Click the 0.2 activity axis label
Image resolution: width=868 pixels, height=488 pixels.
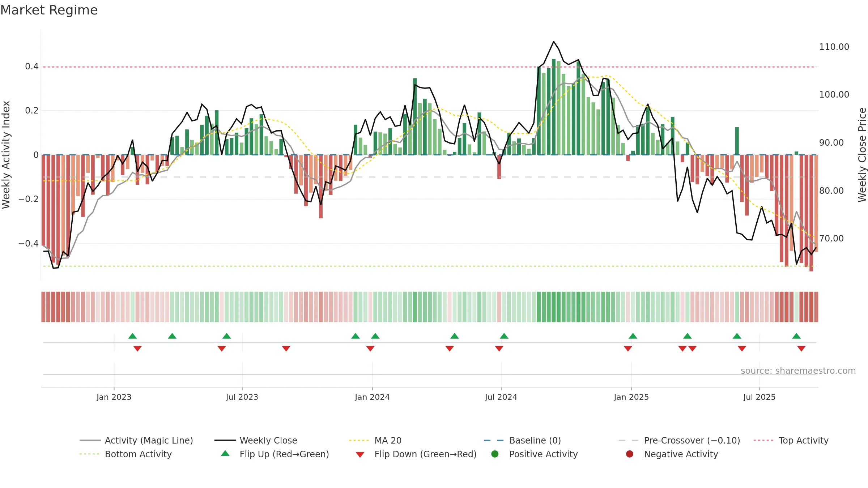32,111
